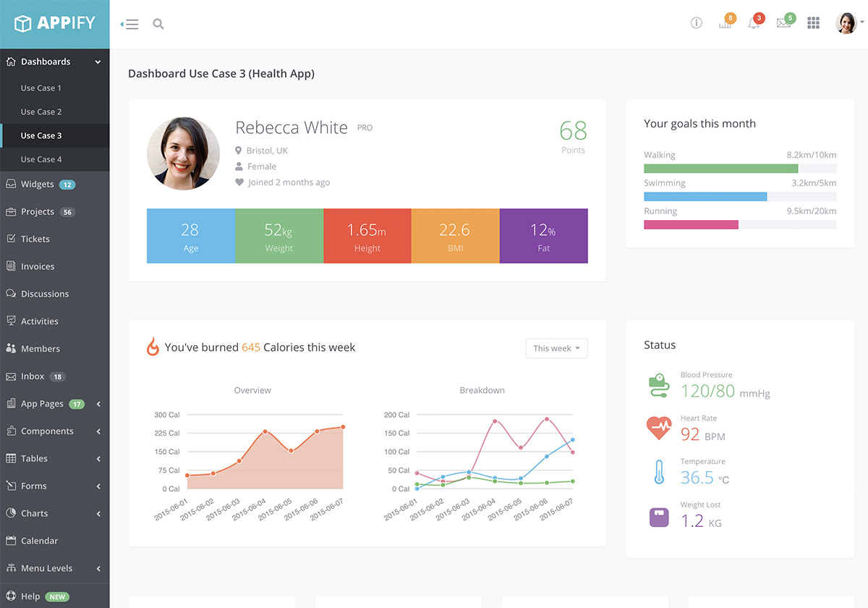The height and width of the screenshot is (608, 868).
Task: Click the shopping cart icon in header
Action: pyautogui.click(x=726, y=22)
